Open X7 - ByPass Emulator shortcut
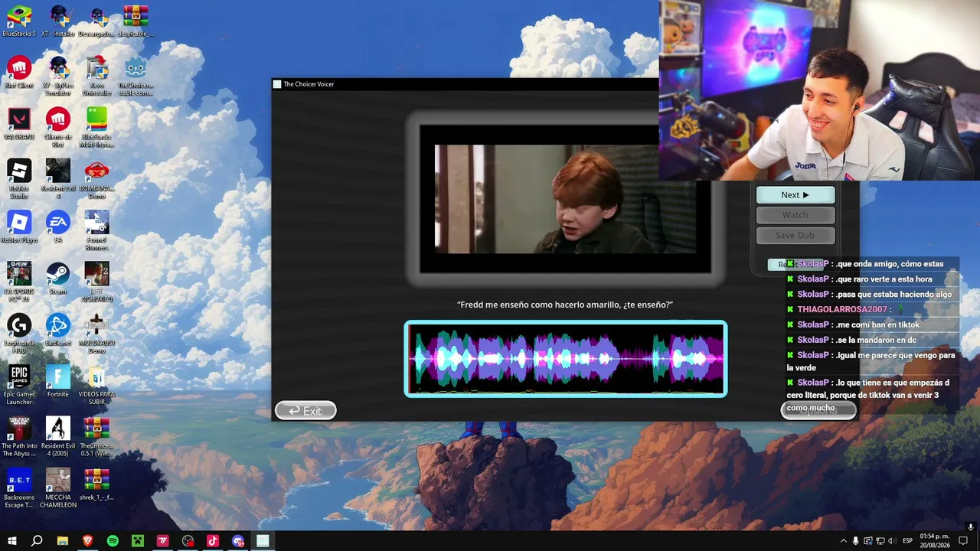 pyautogui.click(x=58, y=76)
